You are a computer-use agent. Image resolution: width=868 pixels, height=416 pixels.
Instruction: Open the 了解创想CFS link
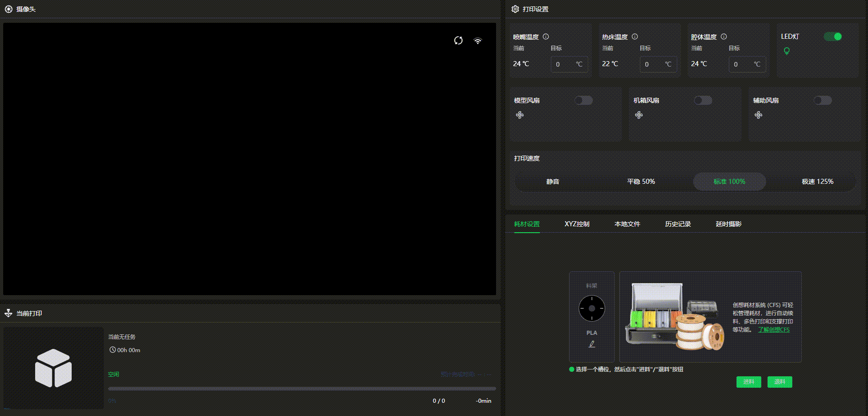point(774,330)
